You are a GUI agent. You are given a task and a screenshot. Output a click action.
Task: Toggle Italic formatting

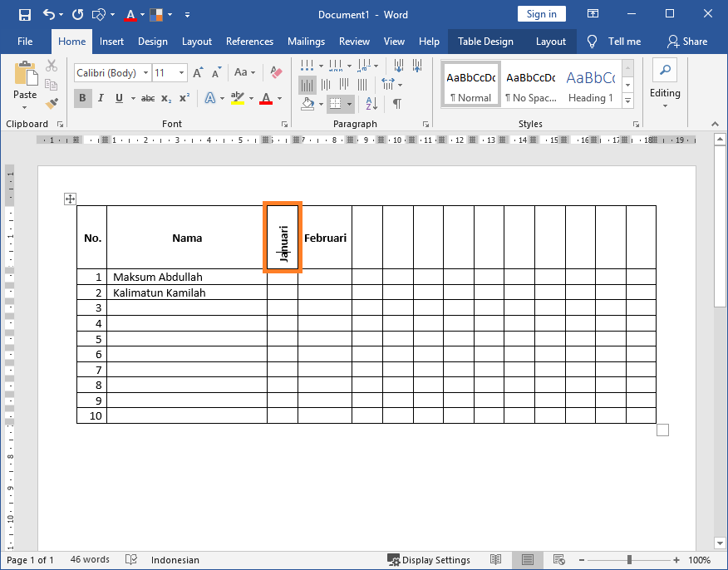[101, 98]
